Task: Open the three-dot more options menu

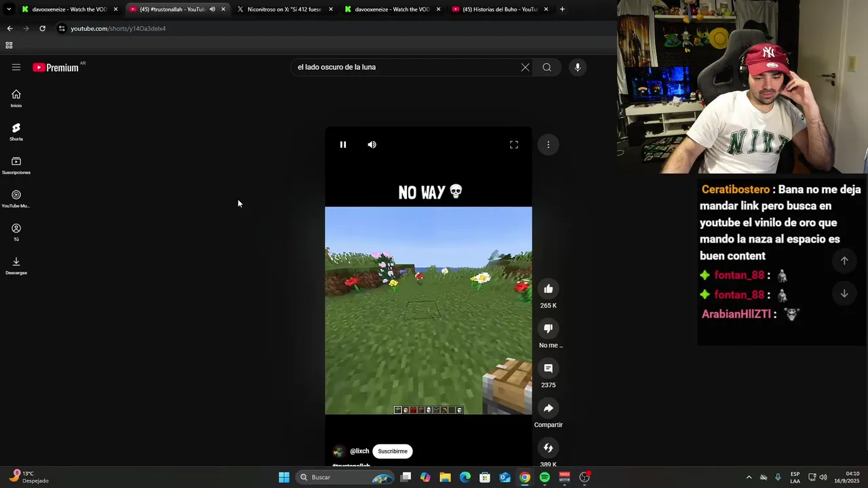Action: (x=548, y=144)
